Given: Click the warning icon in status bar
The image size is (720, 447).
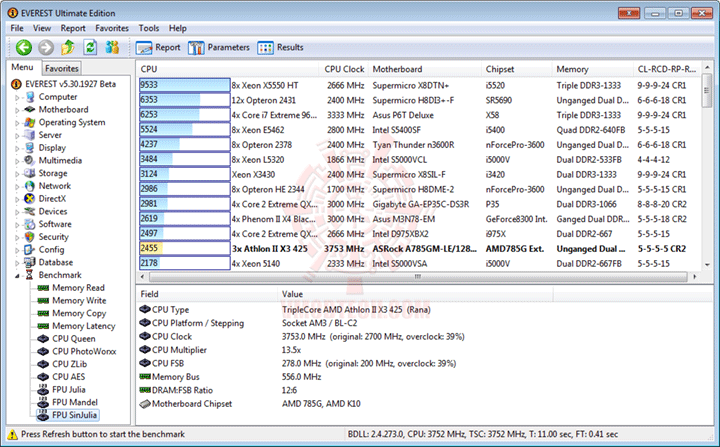Looking at the screenshot, I should coord(13,434).
